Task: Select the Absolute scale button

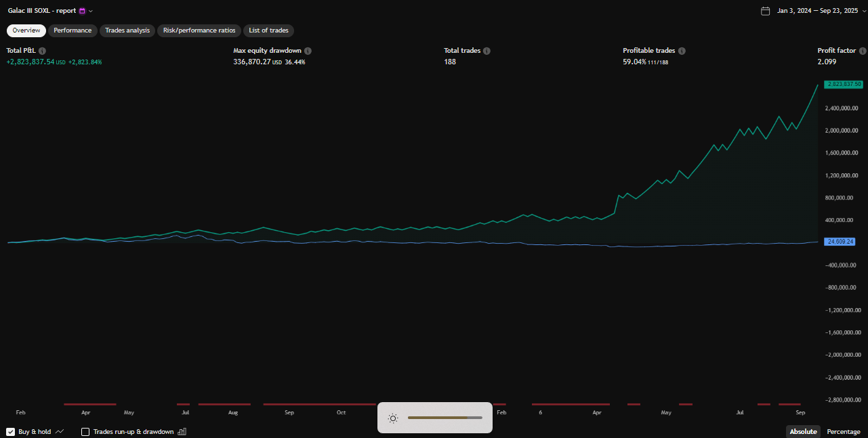Action: click(803, 431)
